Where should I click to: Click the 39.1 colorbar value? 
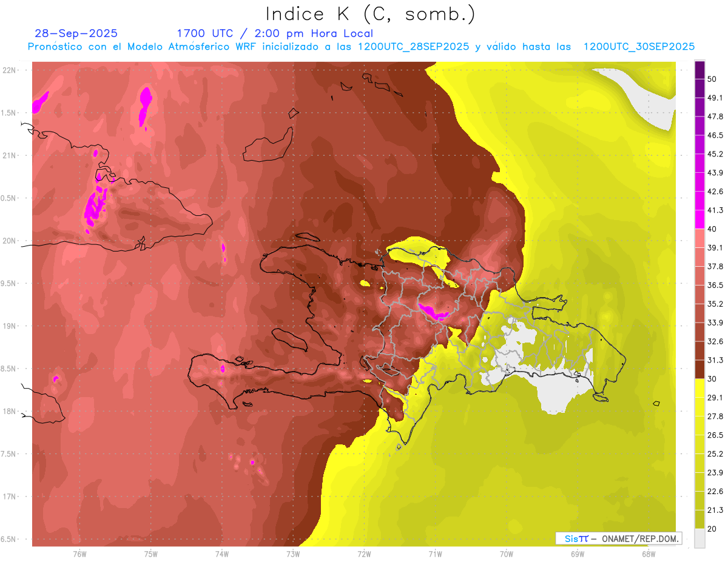pos(716,247)
